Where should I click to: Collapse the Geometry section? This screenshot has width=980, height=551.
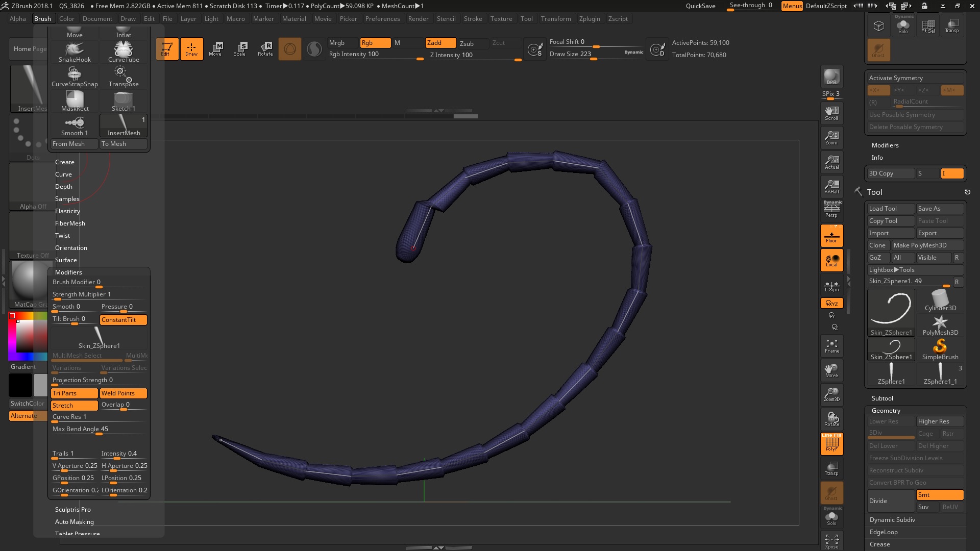click(x=886, y=411)
